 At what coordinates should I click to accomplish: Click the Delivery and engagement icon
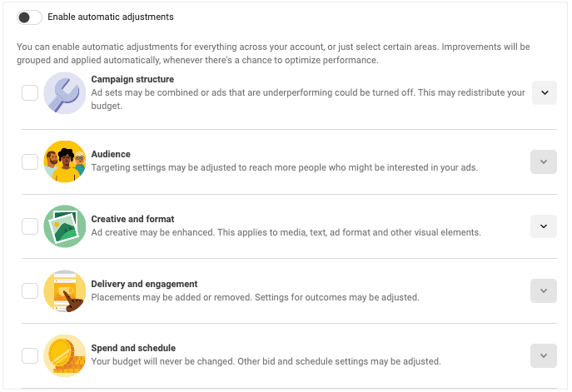(x=65, y=290)
